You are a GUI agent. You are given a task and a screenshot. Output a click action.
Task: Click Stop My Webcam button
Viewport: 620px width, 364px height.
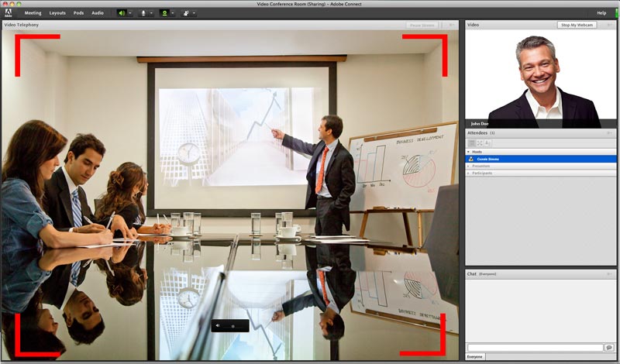pyautogui.click(x=577, y=25)
